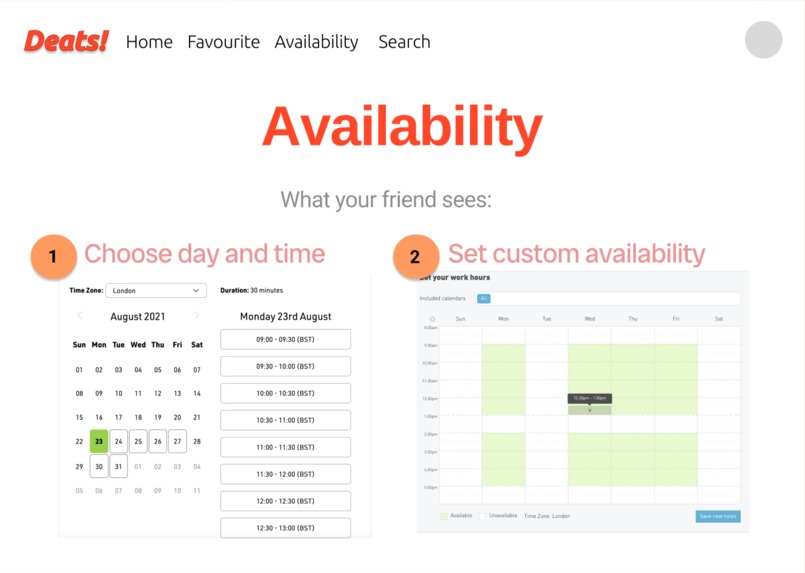Click calendar date 22

pyautogui.click(x=79, y=441)
